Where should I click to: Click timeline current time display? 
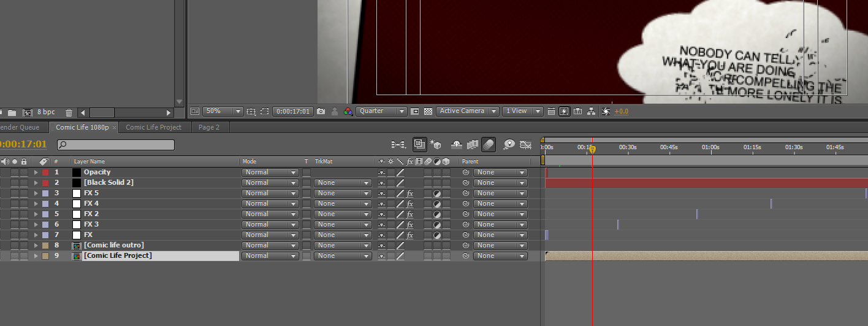click(x=23, y=144)
